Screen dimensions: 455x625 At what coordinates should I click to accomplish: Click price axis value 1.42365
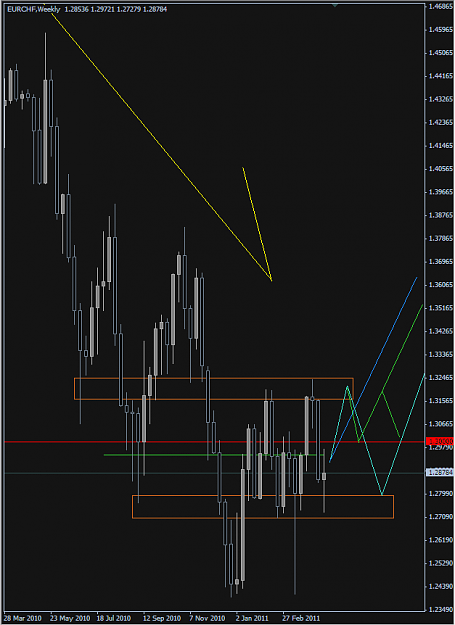click(x=441, y=123)
